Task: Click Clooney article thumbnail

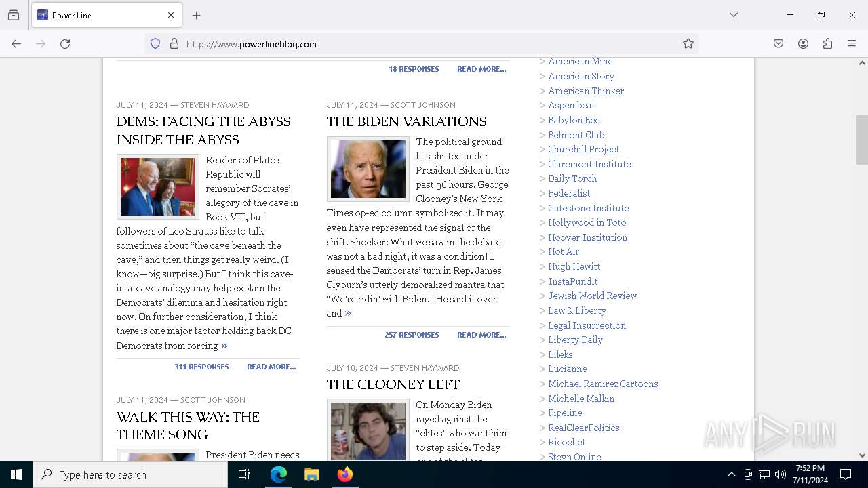Action: coord(368,430)
